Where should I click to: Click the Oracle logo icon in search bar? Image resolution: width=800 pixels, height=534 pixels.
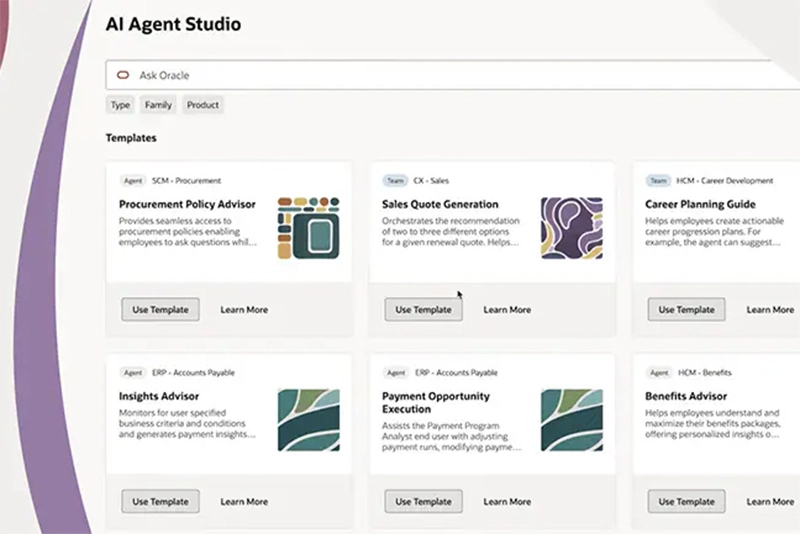123,75
